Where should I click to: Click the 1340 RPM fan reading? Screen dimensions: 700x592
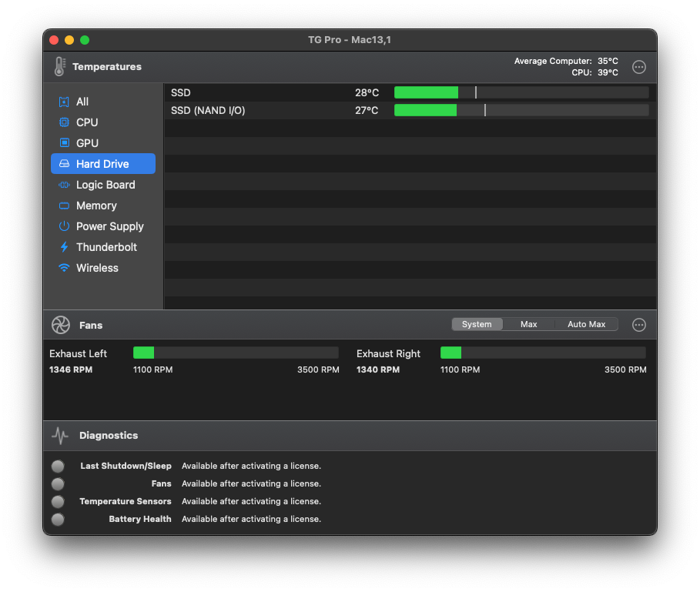click(x=378, y=370)
